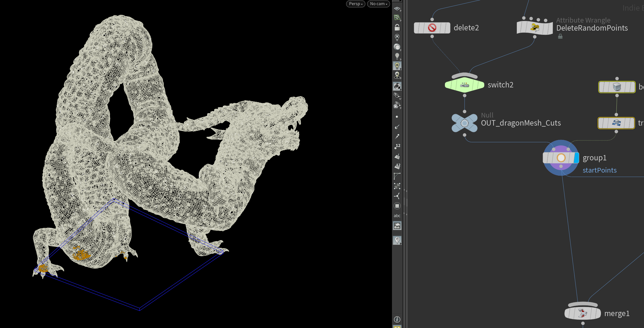Click the input connector of delete2
This screenshot has width=644, height=328.
click(432, 19)
